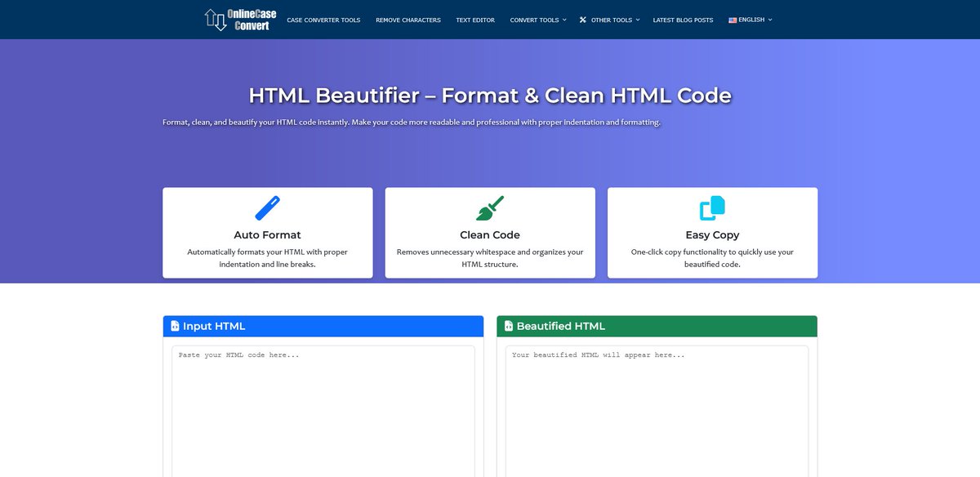
Task: Click the Easy Copy card title
Action: (712, 235)
